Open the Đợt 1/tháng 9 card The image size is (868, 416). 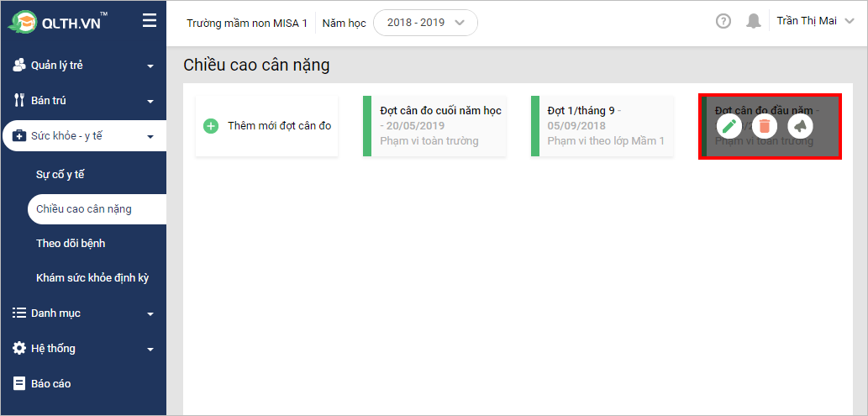pos(602,126)
